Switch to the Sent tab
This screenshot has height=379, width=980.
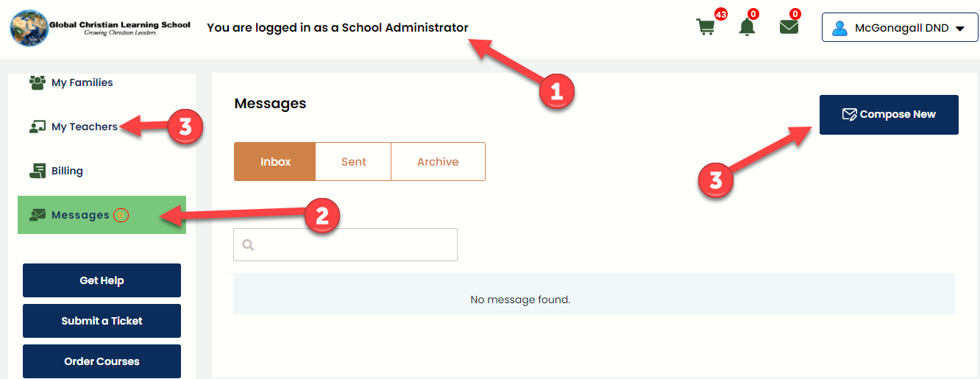353,162
